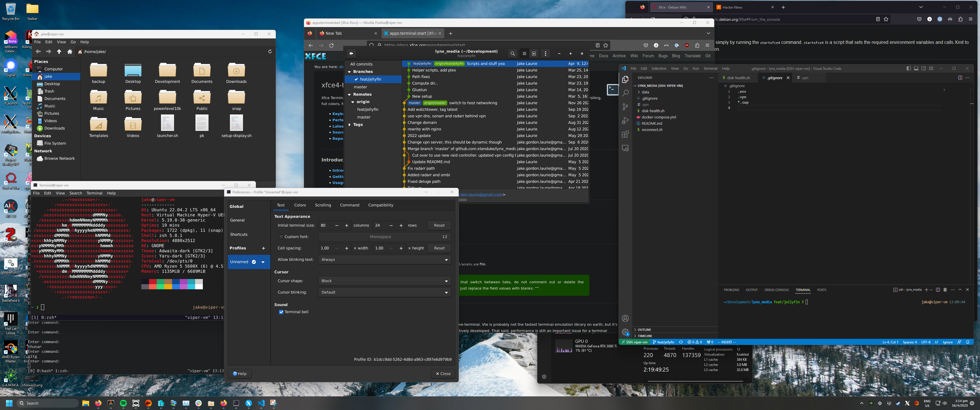Switch to the Colors tab in Preferences
Screen dimensions: 980x410
300,205
